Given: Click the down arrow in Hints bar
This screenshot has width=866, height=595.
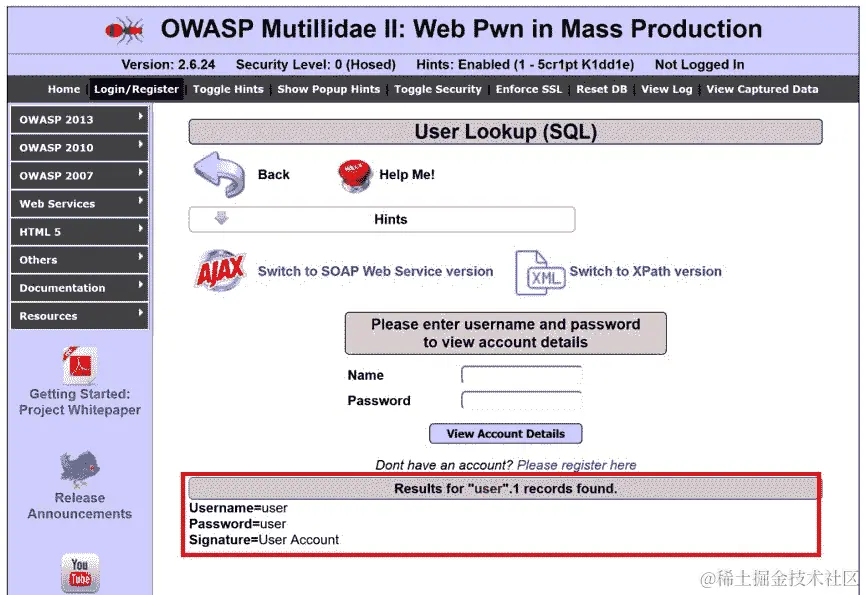Looking at the screenshot, I should [x=221, y=218].
